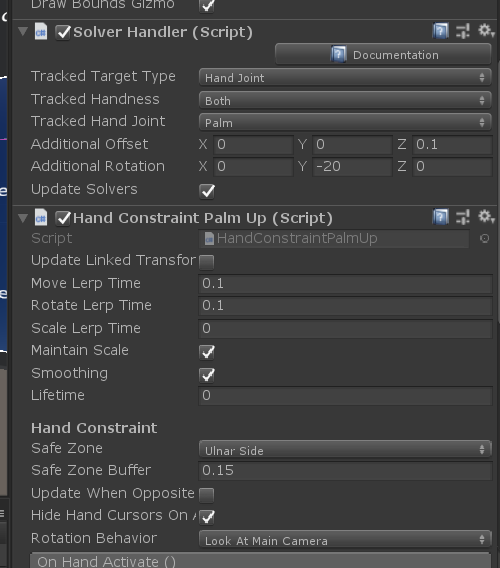Open the Safe Zone Ulnar Side dropdown
The width and height of the screenshot is (500, 568).
[x=345, y=450]
